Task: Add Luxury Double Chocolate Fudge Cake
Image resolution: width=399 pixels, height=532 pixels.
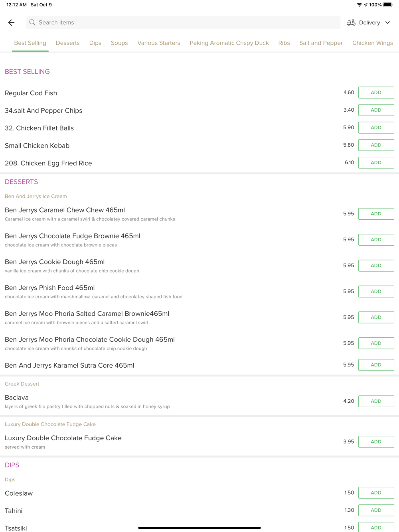Action: click(x=376, y=442)
